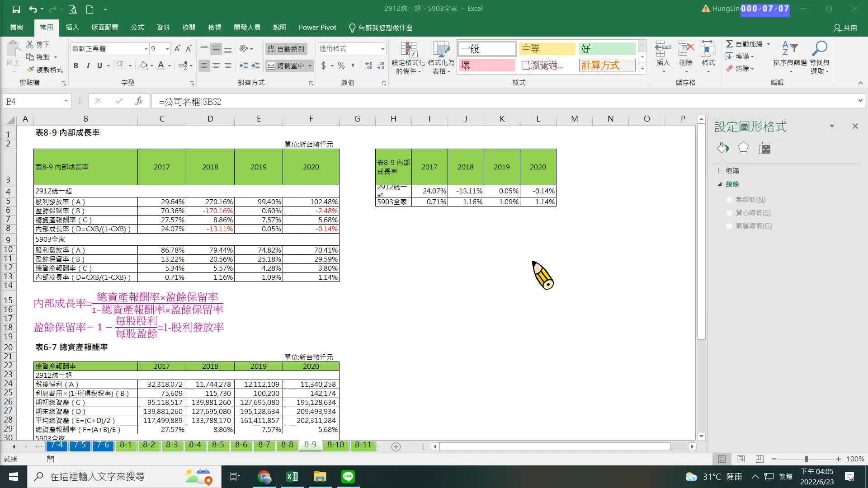Click the Italic formatting button
The width and height of the screenshot is (868, 488).
pos(88,66)
